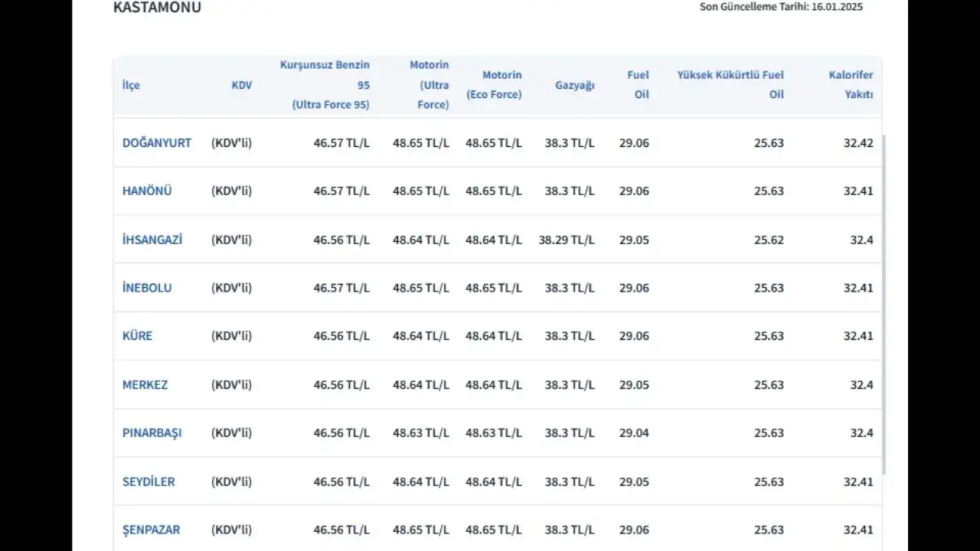Image resolution: width=980 pixels, height=551 pixels.
Task: Click the İlçe column header
Action: pos(131,85)
